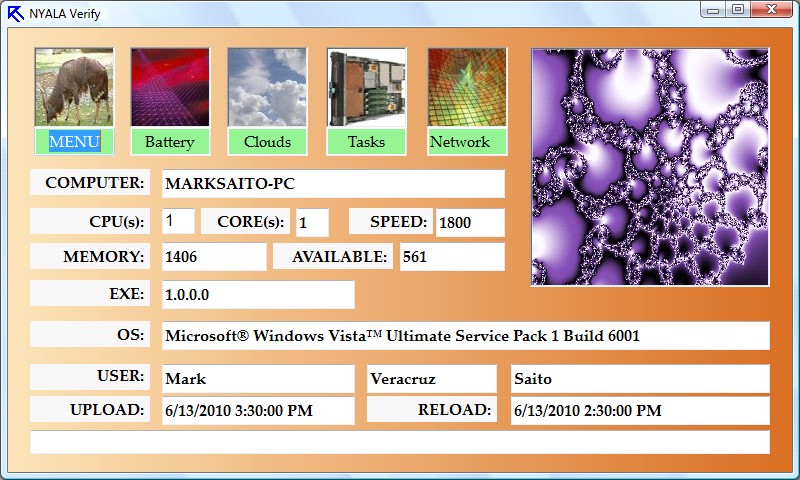Viewport: 800px width, 480px height.
Task: Click the Tasks circuit board image
Action: pos(366,87)
